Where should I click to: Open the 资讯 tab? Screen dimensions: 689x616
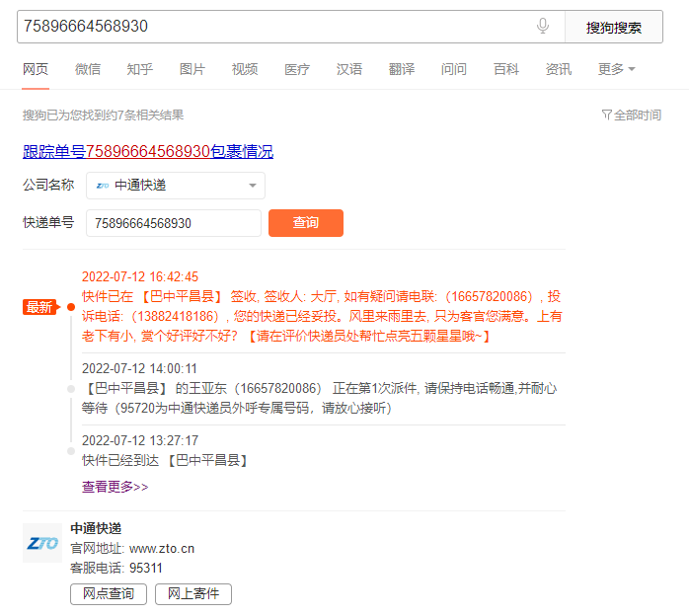[559, 69]
